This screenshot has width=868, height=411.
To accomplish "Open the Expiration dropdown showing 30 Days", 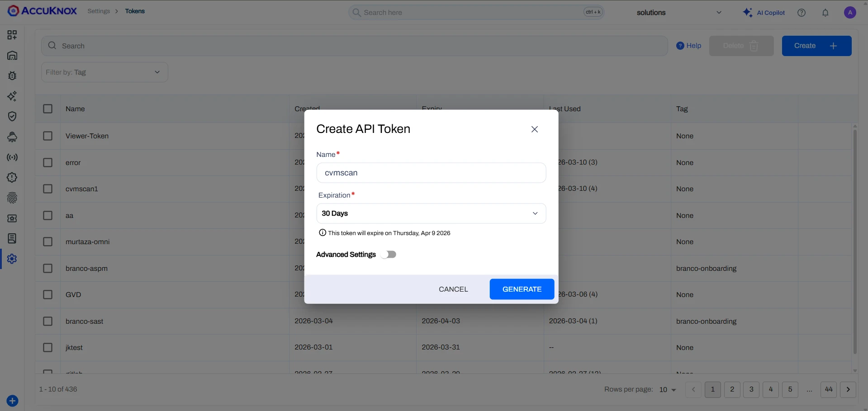I will (x=431, y=213).
